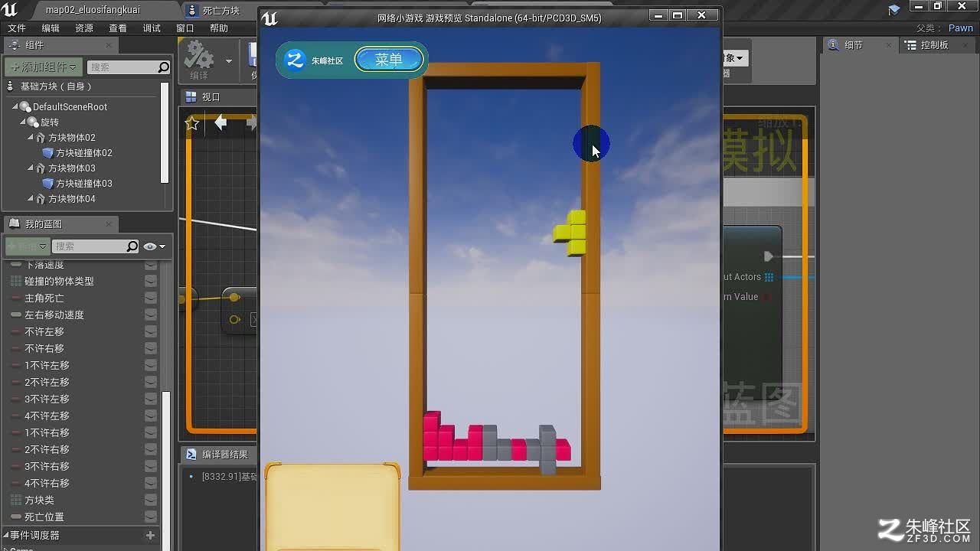Click the DefaultSceneRoot sphere icon

(x=25, y=106)
